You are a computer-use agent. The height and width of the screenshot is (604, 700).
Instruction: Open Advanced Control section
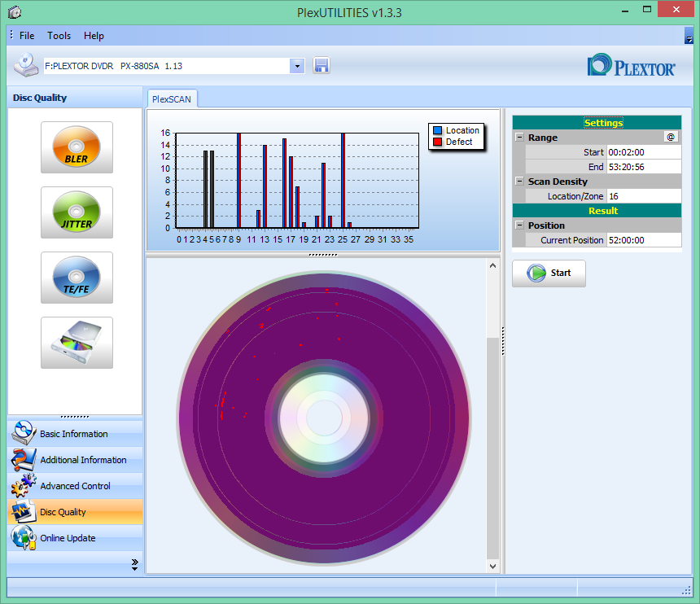75,486
